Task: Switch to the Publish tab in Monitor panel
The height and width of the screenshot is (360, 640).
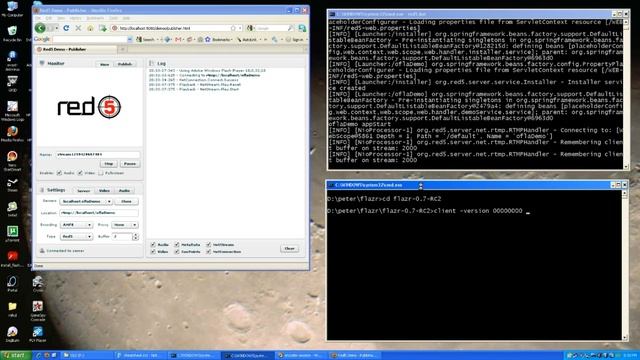Action: coord(124,64)
